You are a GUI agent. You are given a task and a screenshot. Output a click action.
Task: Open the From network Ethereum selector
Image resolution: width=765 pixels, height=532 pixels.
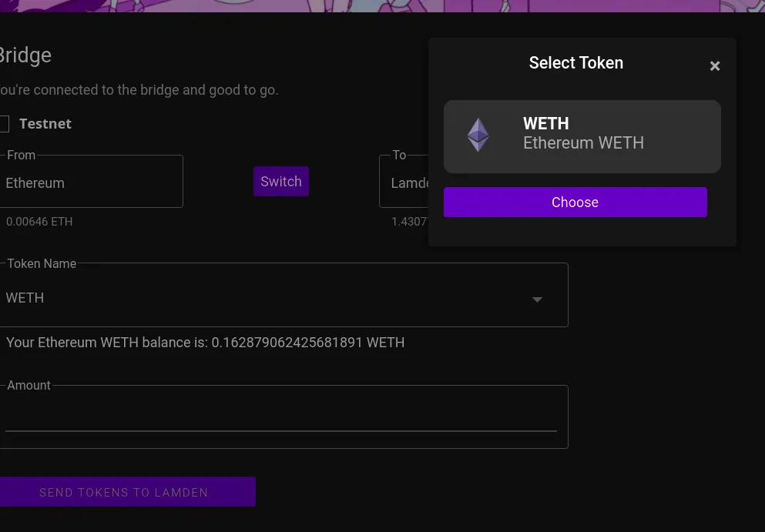point(91,182)
